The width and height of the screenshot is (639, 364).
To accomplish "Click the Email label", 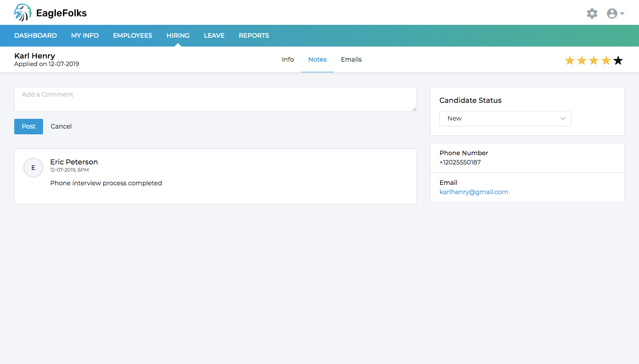I will (x=448, y=183).
